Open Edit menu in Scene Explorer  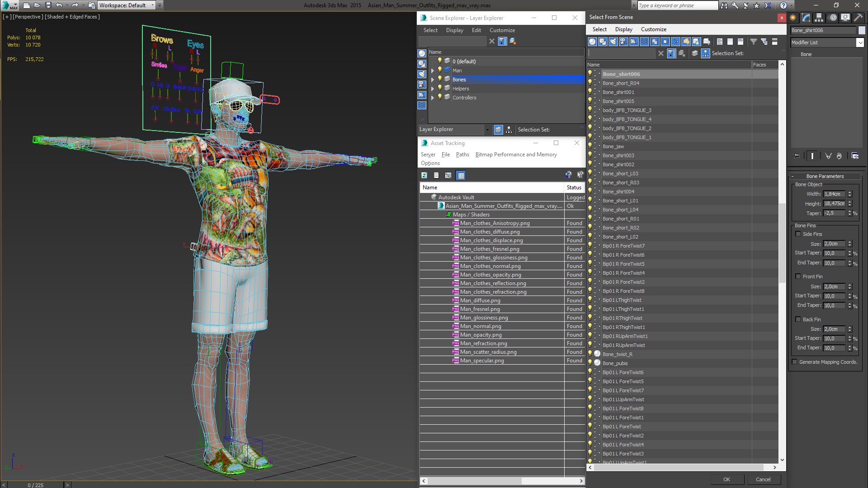pos(476,30)
